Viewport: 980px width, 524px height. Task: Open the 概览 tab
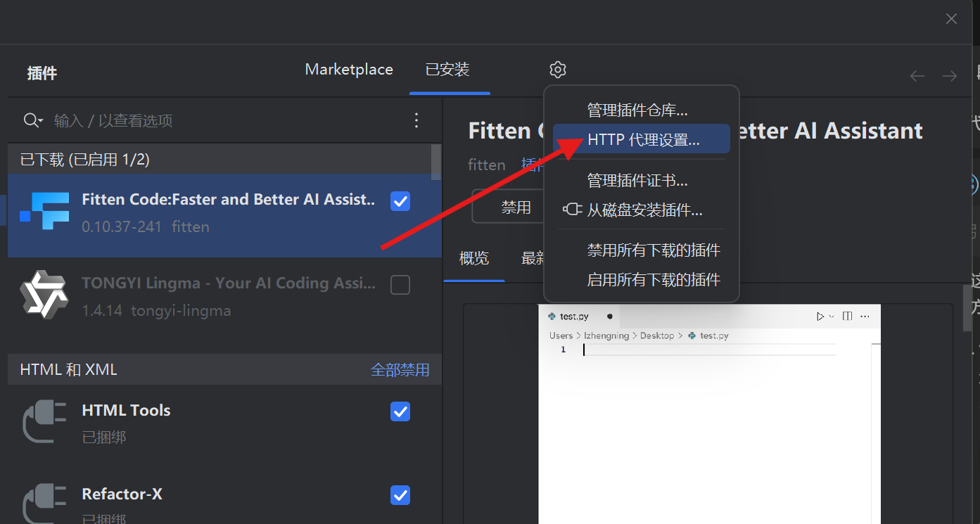[x=474, y=258]
